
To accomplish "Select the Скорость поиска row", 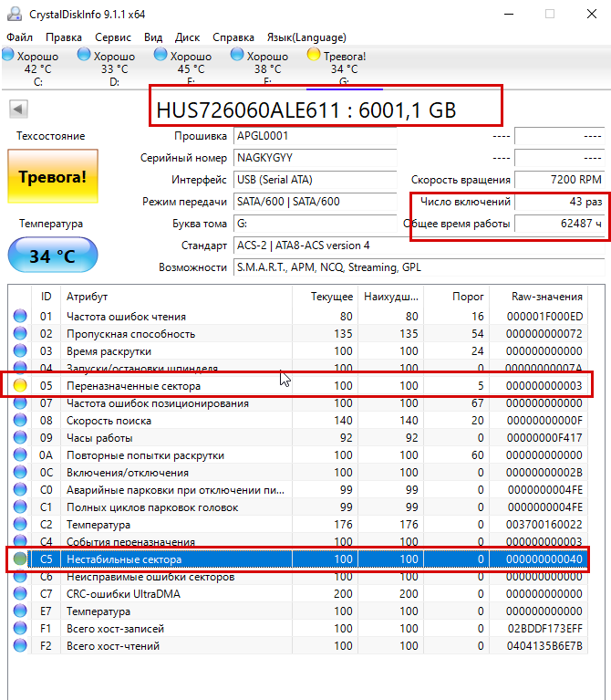I will (x=298, y=421).
